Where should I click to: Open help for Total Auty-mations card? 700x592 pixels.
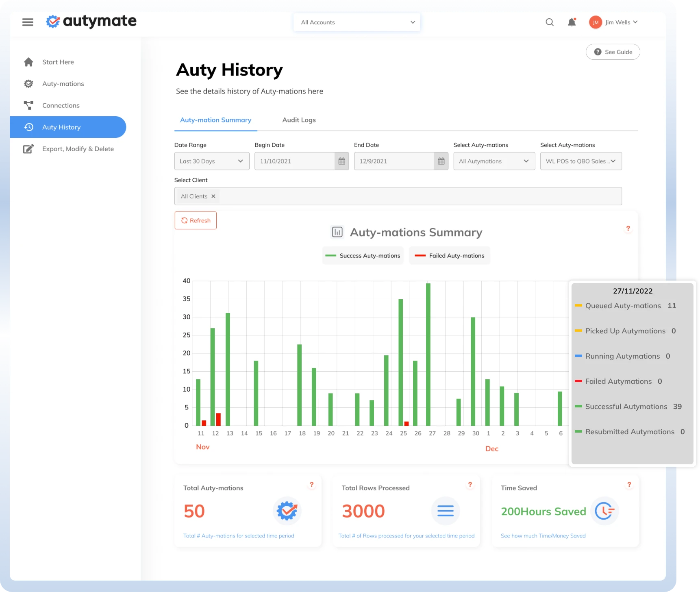point(312,485)
